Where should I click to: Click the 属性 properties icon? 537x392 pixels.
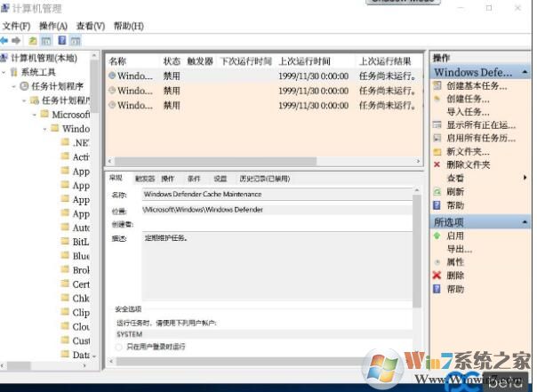pyautogui.click(x=437, y=262)
